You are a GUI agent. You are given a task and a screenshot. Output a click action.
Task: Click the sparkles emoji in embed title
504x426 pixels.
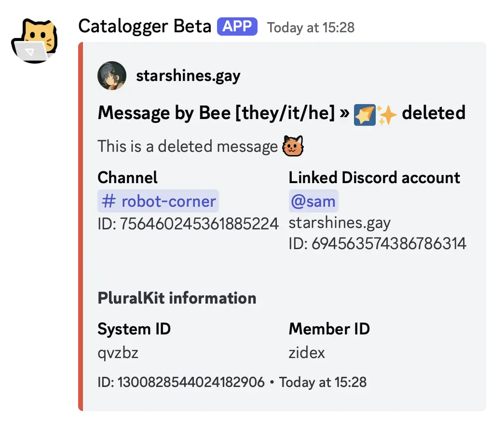(387, 115)
